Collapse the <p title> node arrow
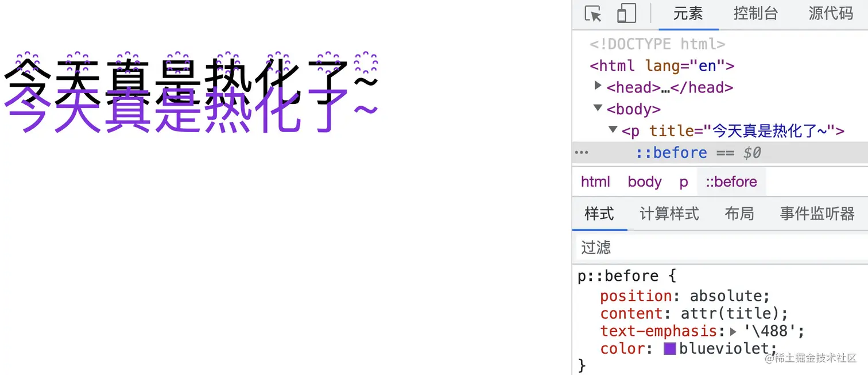Image resolution: width=868 pixels, height=375 pixels. 613,129
